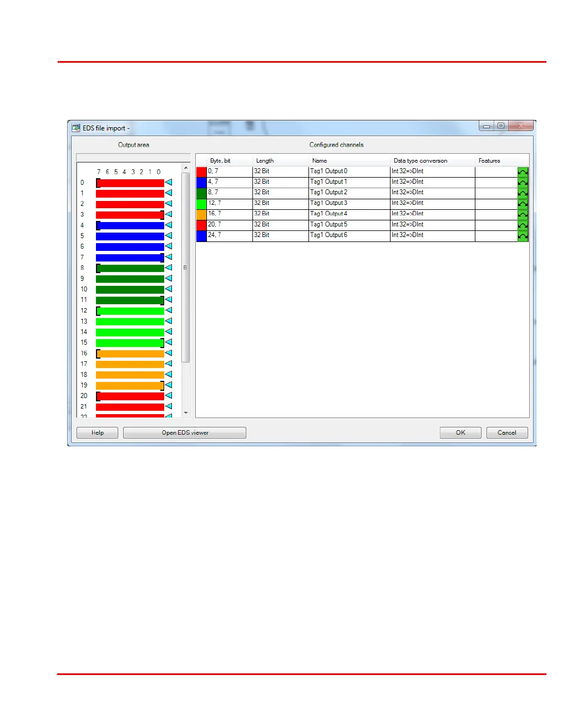Click the orange bar at byte row 17
Screen dimensions: 588x715
[x=130, y=364]
